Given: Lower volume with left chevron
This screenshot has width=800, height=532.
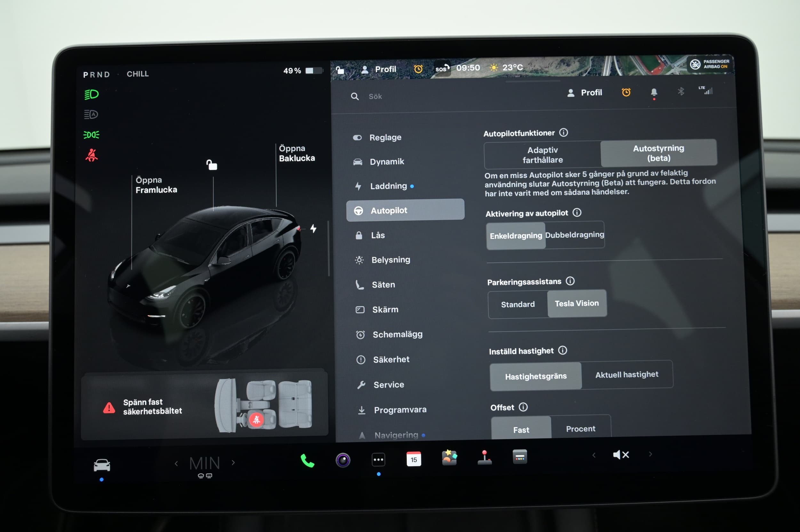Looking at the screenshot, I should click(594, 455).
